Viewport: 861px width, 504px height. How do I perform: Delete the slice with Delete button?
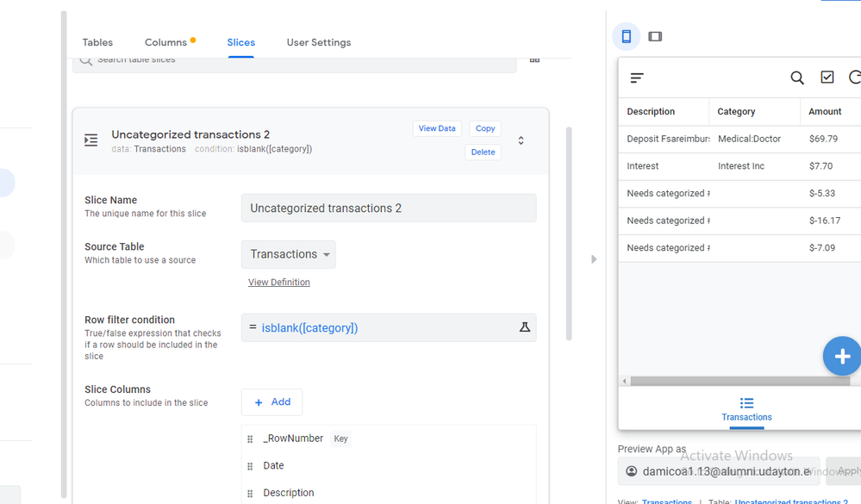pyautogui.click(x=483, y=152)
